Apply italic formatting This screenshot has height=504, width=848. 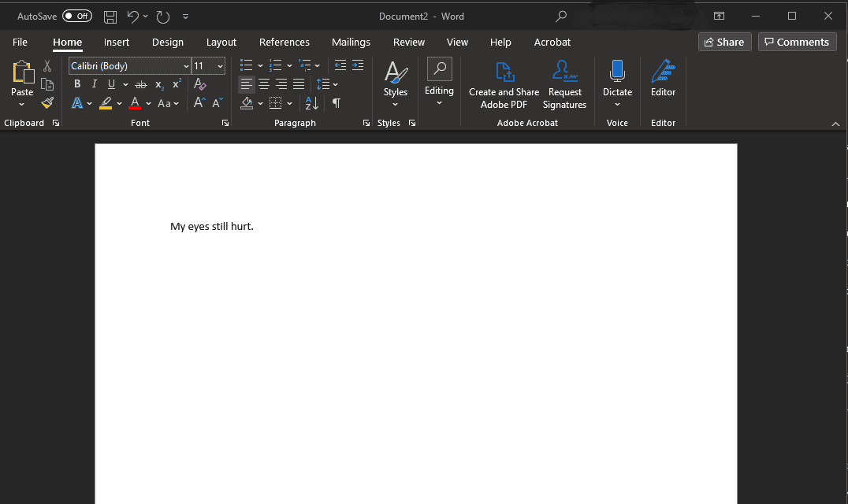pos(94,84)
